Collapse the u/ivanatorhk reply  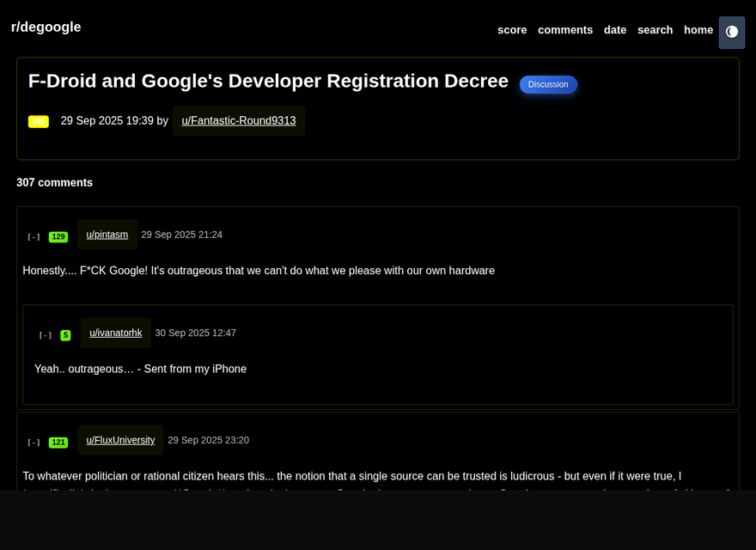tap(46, 335)
